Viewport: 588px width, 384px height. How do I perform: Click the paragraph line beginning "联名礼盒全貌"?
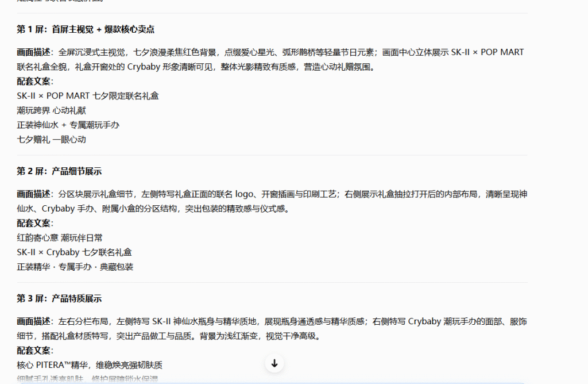(x=196, y=67)
